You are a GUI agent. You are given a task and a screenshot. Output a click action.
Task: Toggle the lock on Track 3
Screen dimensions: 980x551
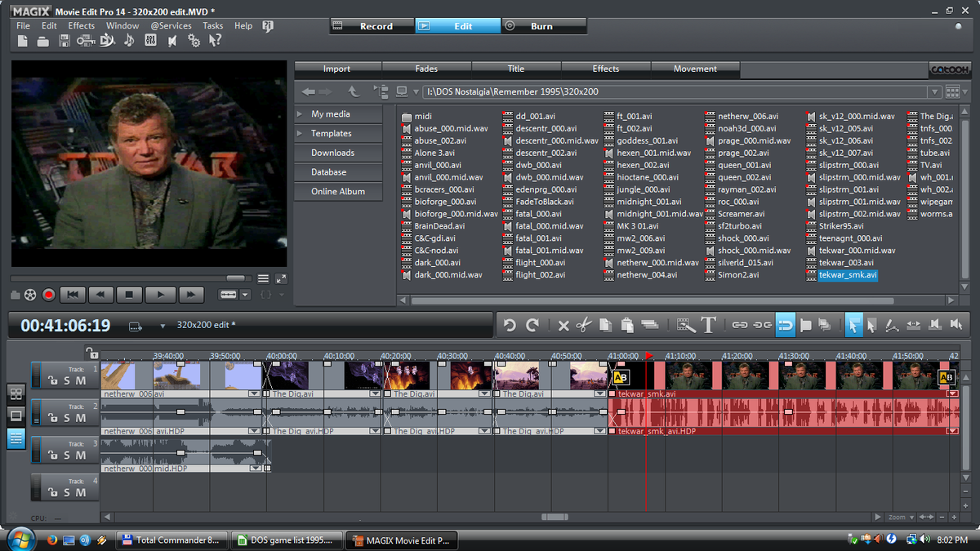52,455
